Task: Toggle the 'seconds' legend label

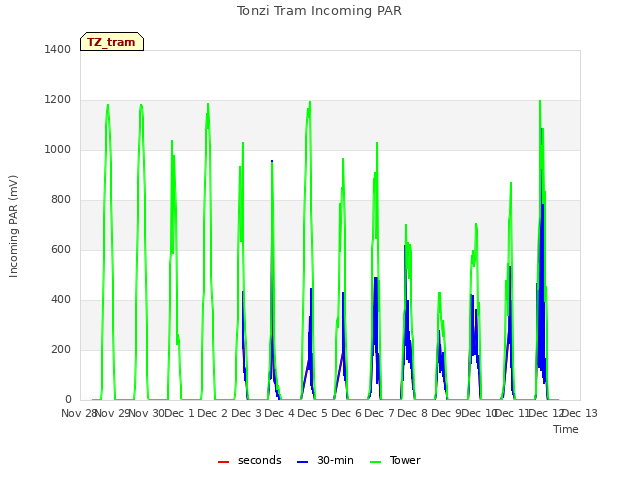Action: tap(260, 460)
